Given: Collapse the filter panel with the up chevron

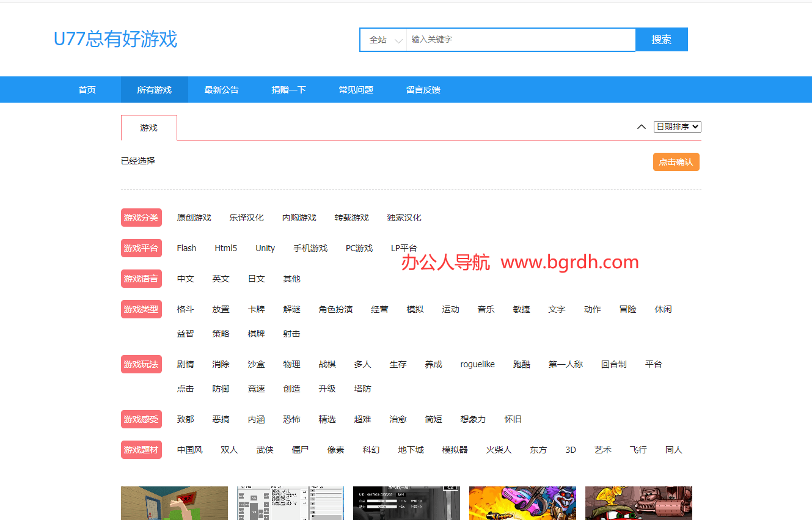Looking at the screenshot, I should [x=641, y=127].
